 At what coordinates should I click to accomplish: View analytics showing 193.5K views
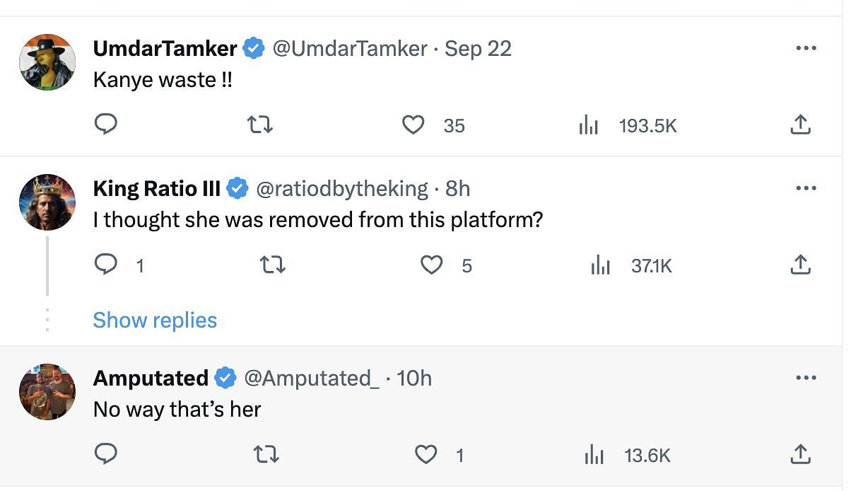tap(628, 126)
